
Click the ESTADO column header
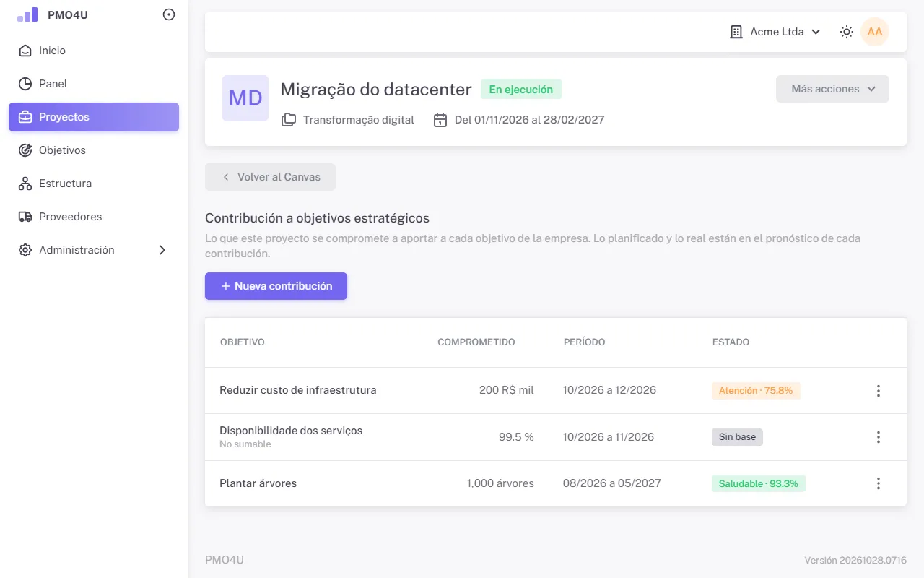731,342
